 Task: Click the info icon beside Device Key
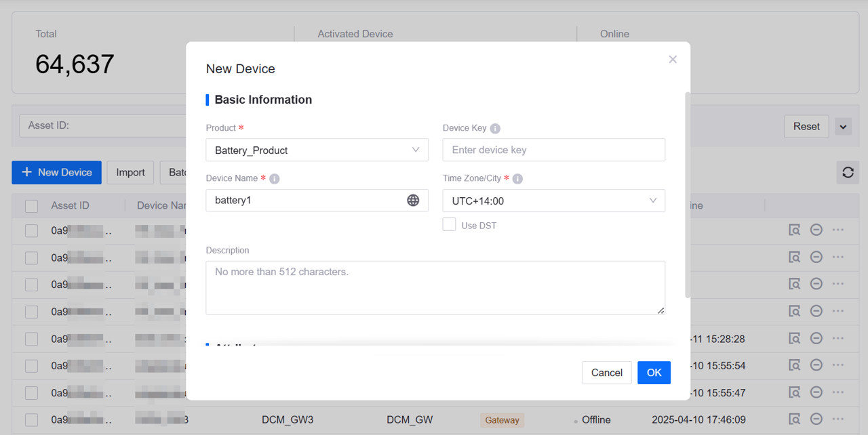click(495, 129)
